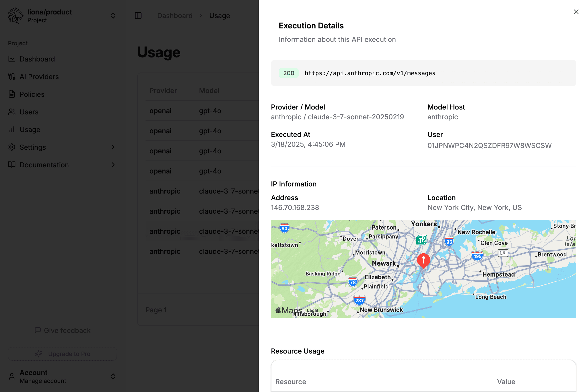Click the user ID 01JPNWPC4N2QSZDFR97W8WSCSW
Screen dimensions: 588x392
pyautogui.click(x=489, y=146)
